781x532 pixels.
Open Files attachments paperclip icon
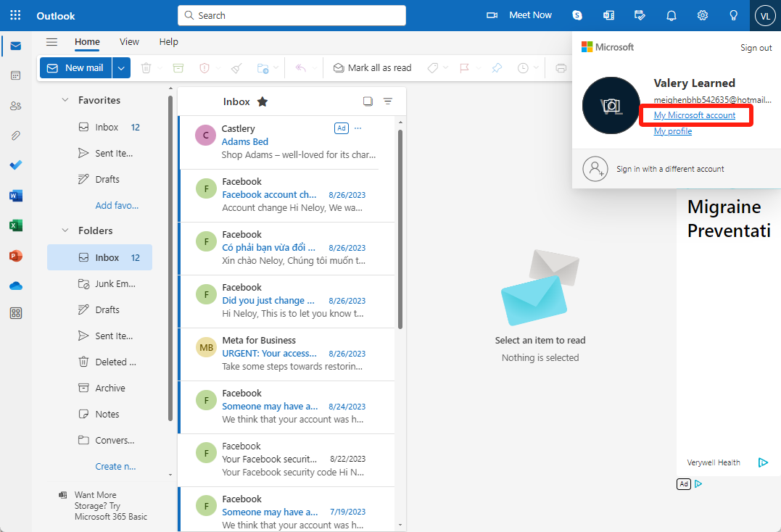click(15, 136)
